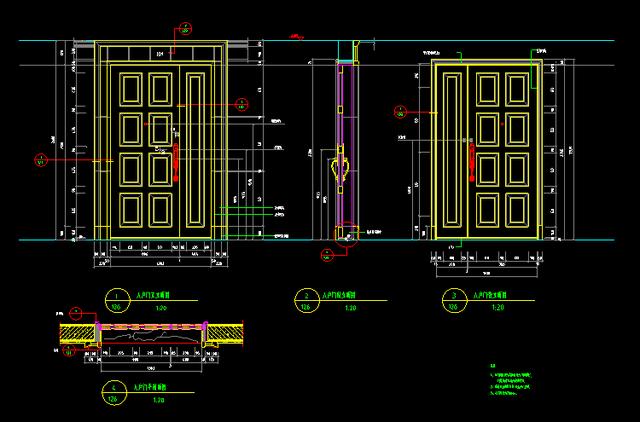This screenshot has height=422, width=640.
Task: Select red callout bubble above elevation 1 transom
Action: pos(185,29)
